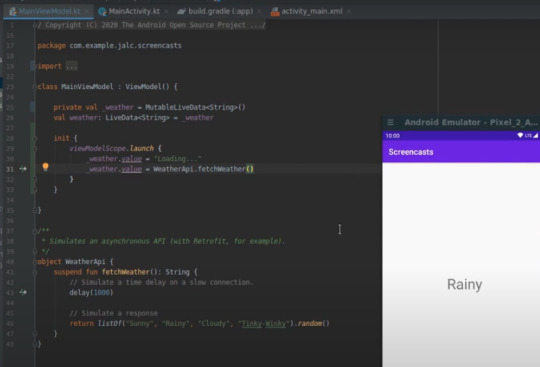540x367 pixels.
Task: Click the "Sunny" string in listOf
Action: [140, 323]
